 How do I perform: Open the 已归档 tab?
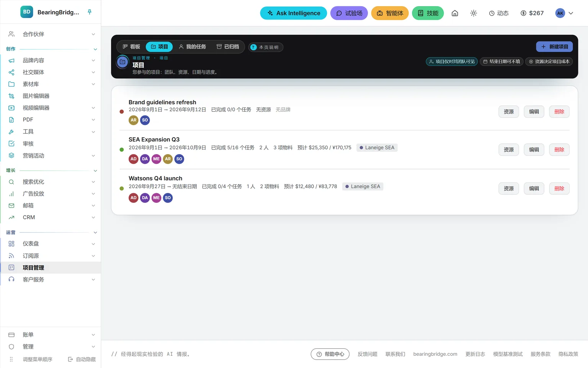coord(228,47)
